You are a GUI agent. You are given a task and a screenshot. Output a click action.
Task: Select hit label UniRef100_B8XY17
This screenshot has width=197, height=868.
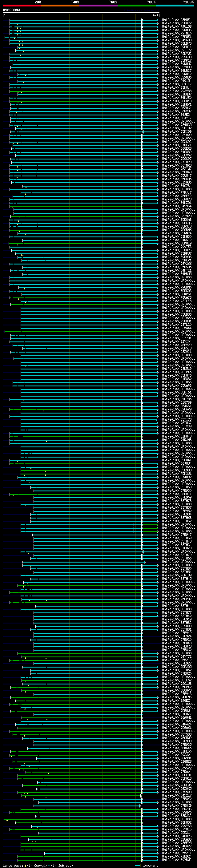click(176, 118)
